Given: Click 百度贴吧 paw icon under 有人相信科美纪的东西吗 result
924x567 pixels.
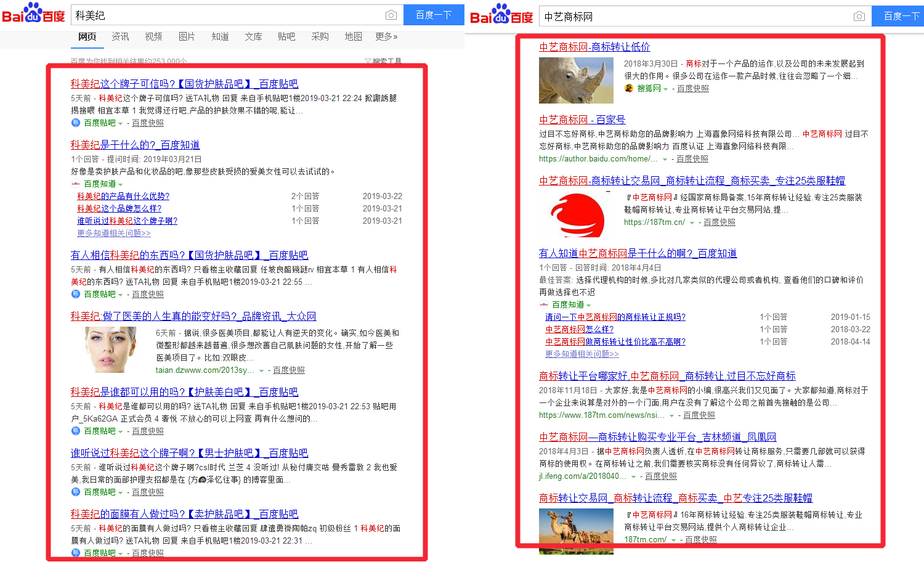Looking at the screenshot, I should pyautogui.click(x=75, y=294).
